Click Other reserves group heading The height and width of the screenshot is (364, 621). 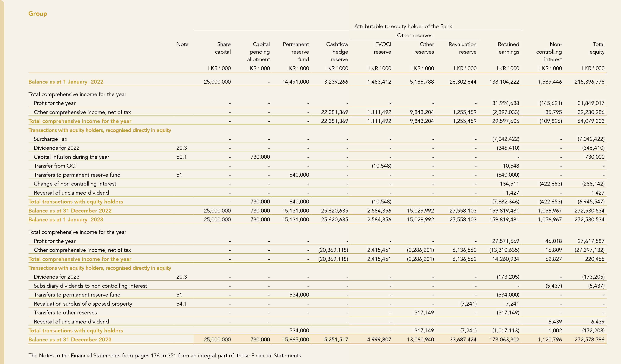414,35
